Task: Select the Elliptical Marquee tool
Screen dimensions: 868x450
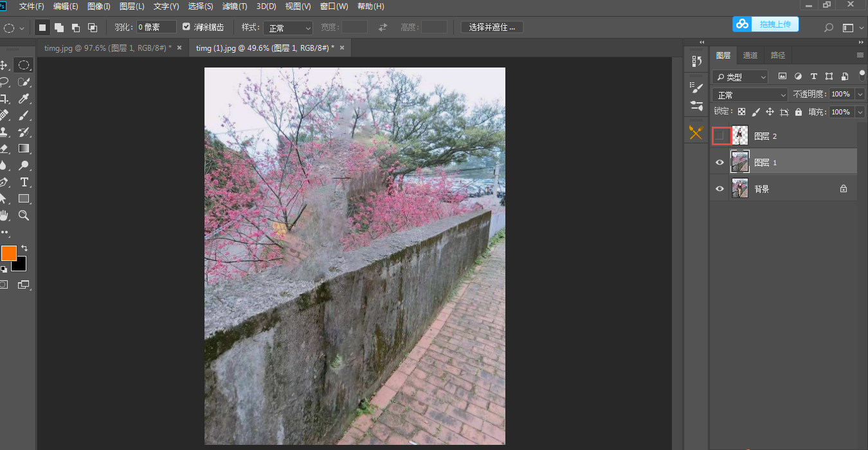Action: click(24, 65)
